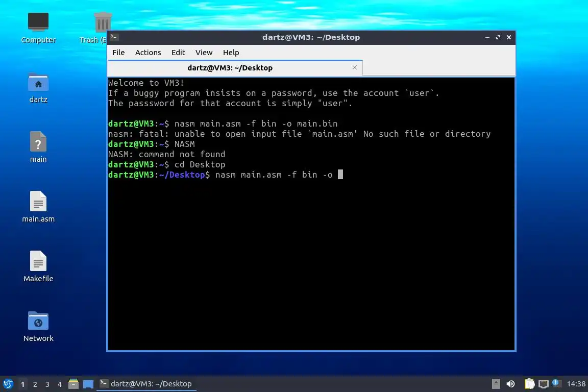This screenshot has height=392, width=588.
Task: Close the terminal tab with the x
Action: pyautogui.click(x=354, y=67)
